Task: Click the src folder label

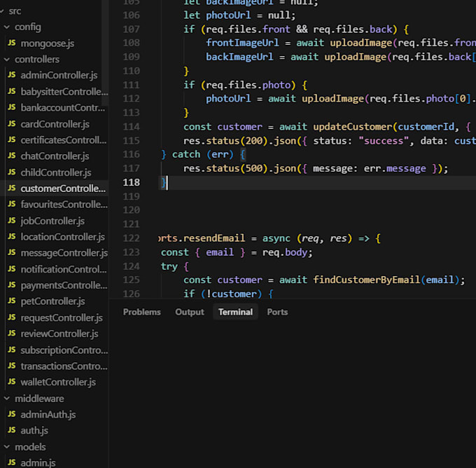Action: [x=15, y=11]
